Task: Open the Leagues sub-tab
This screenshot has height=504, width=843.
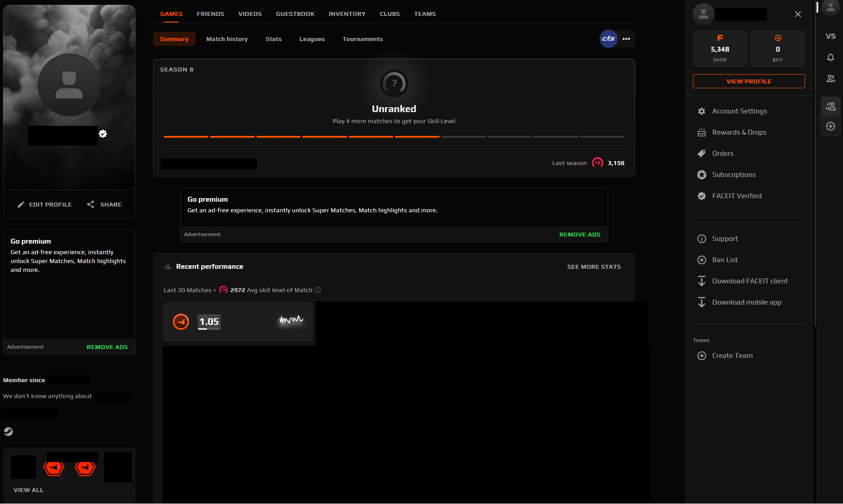Action: point(312,39)
